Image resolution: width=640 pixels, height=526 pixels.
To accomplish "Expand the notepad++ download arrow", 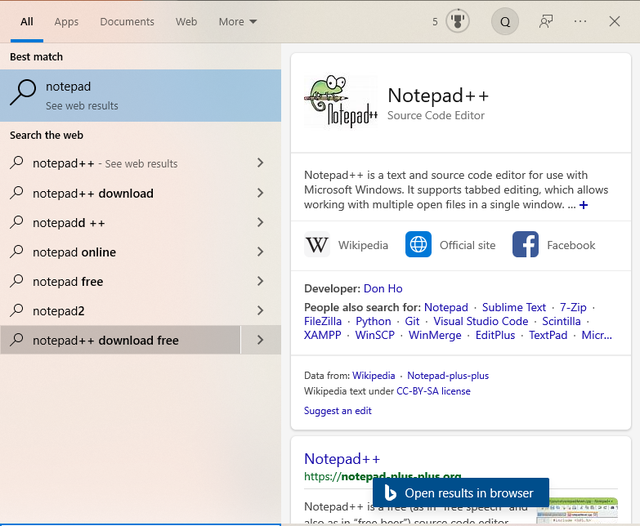I will (260, 193).
